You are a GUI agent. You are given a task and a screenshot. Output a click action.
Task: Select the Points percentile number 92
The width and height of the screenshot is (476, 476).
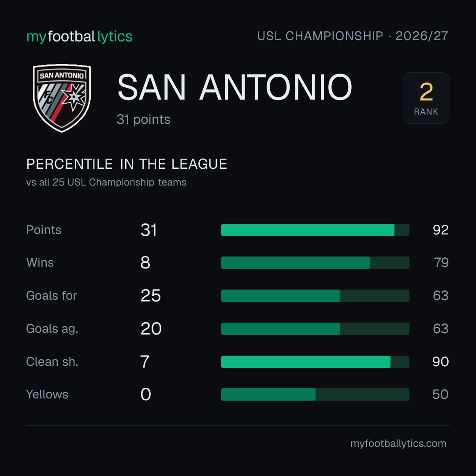coord(440,230)
